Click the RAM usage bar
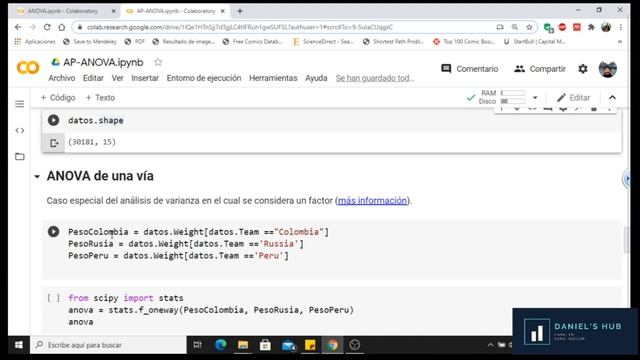The image size is (640, 360). tap(513, 93)
